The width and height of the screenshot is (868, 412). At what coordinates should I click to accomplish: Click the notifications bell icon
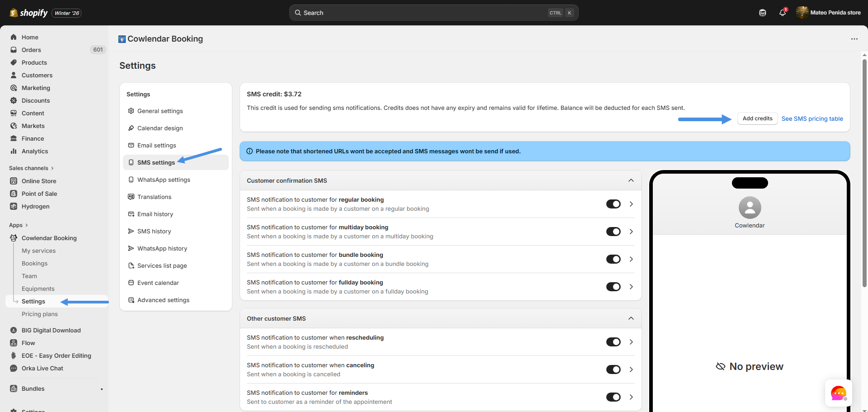[x=783, y=13]
